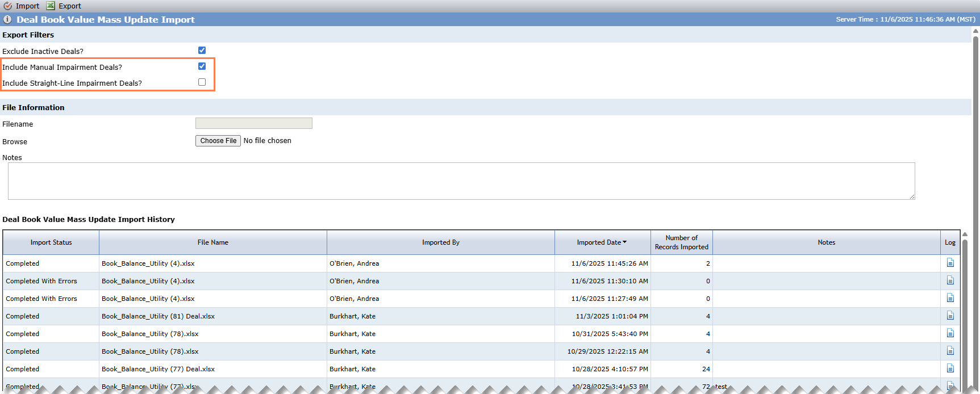Click No file chosen text
980x394 pixels.
pos(268,141)
